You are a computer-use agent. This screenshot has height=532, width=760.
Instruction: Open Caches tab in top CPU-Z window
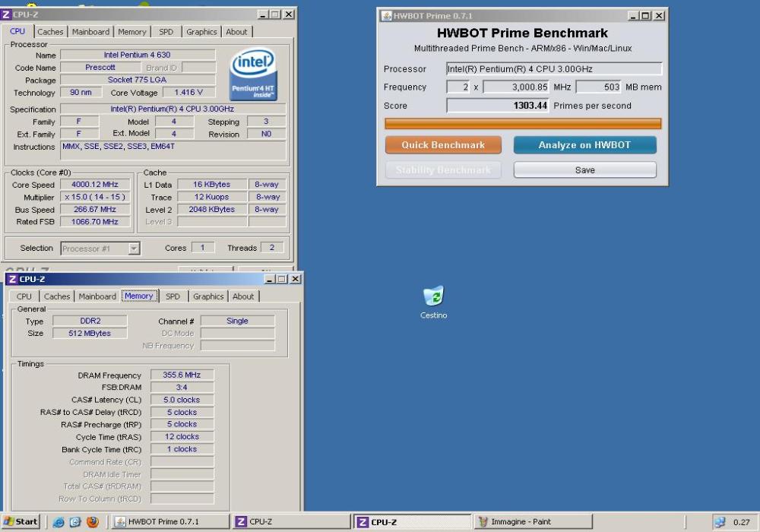(x=50, y=32)
